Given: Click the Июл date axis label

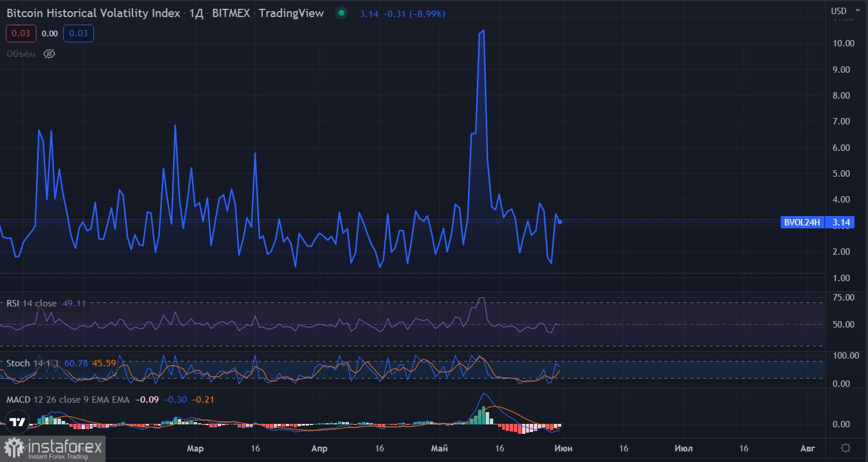Looking at the screenshot, I should click(683, 448).
